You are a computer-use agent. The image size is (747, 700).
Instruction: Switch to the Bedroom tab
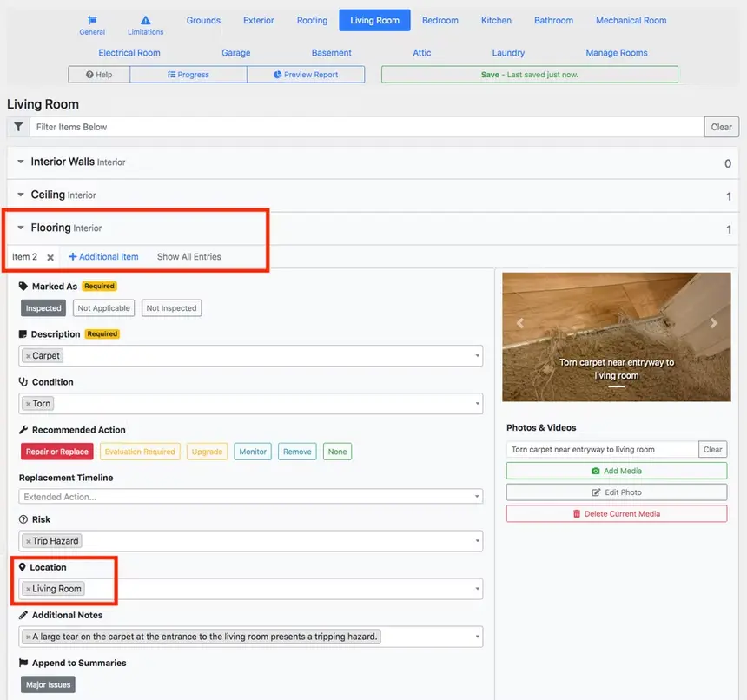[x=440, y=21]
